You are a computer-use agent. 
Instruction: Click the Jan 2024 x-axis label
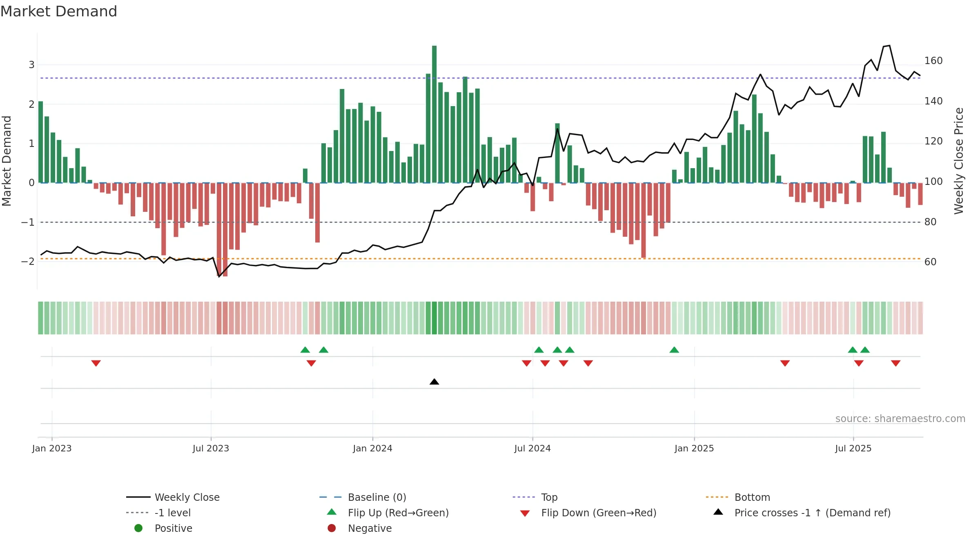(372, 449)
